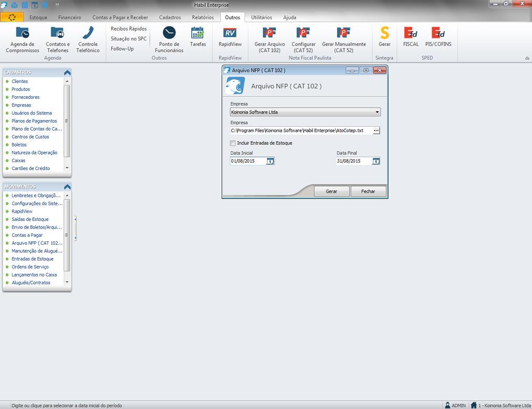The image size is (532, 409).
Task: Click the company house icon in status bar
Action: pos(474,405)
